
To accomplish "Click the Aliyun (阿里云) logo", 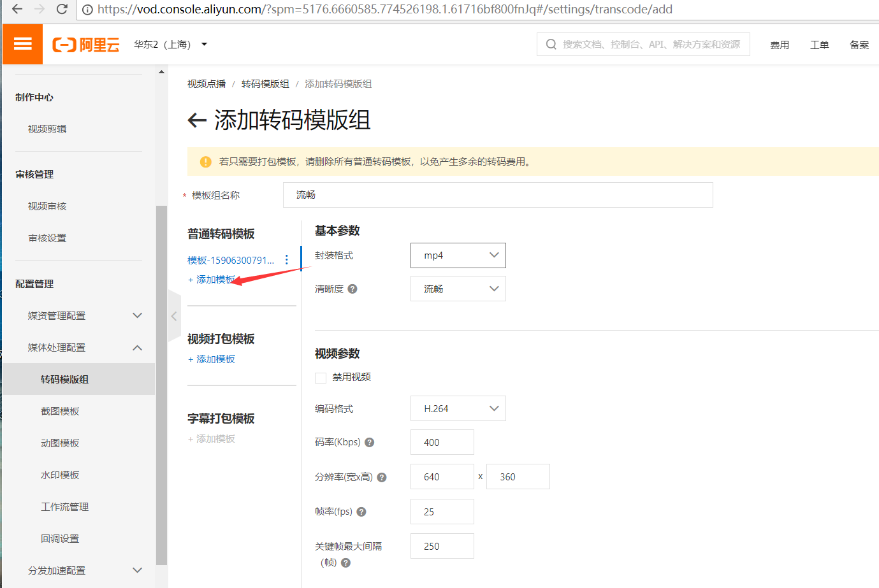I will 85,44.
